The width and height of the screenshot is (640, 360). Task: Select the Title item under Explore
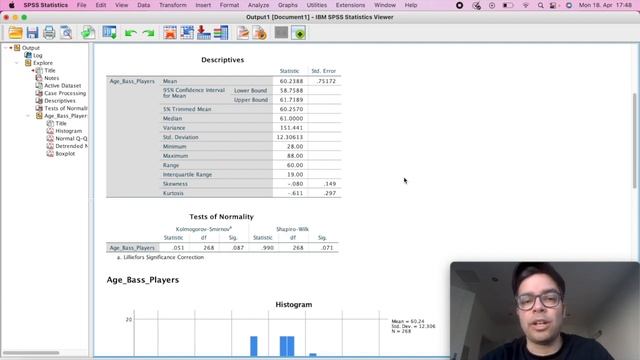click(x=50, y=71)
